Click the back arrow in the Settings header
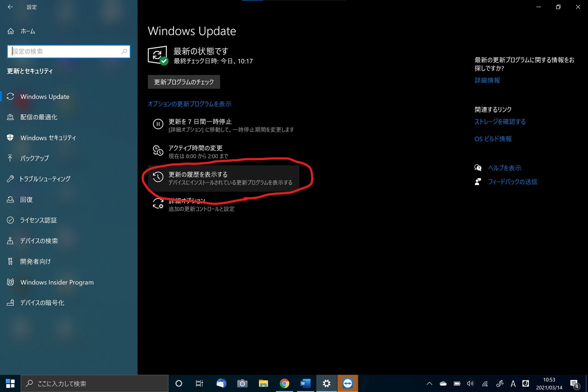The image size is (588, 392). point(10,7)
